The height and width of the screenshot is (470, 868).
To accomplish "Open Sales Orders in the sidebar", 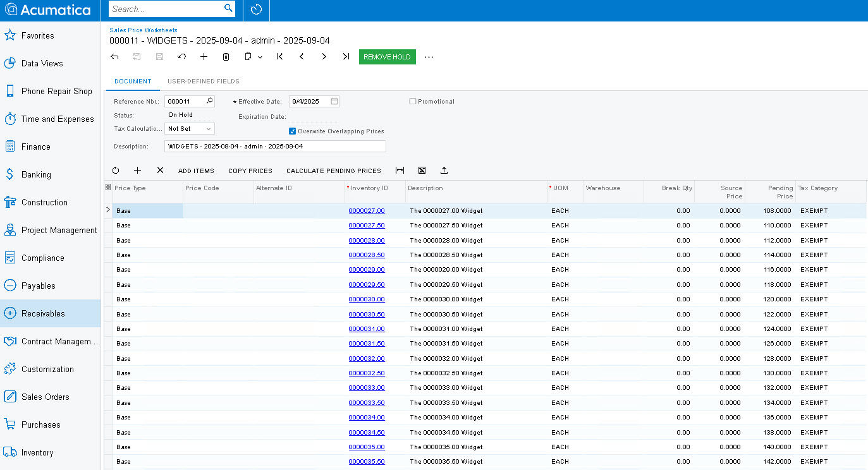I will pyautogui.click(x=51, y=397).
